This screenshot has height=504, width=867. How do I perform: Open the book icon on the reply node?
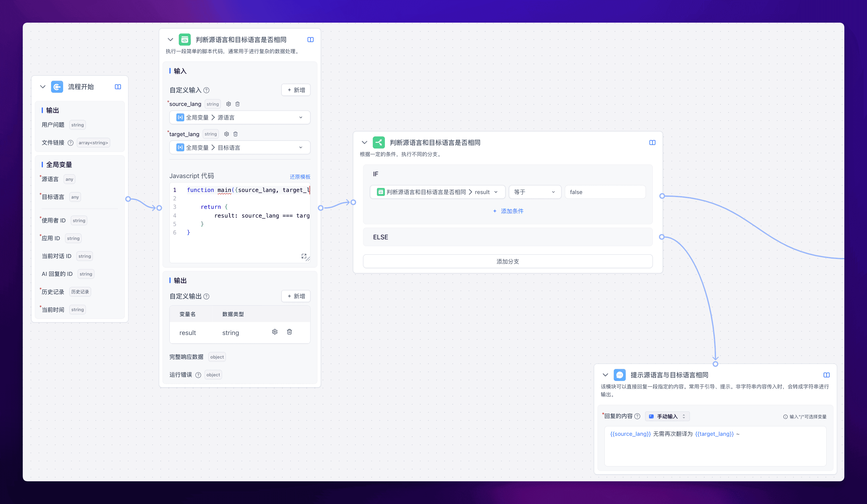(x=827, y=375)
